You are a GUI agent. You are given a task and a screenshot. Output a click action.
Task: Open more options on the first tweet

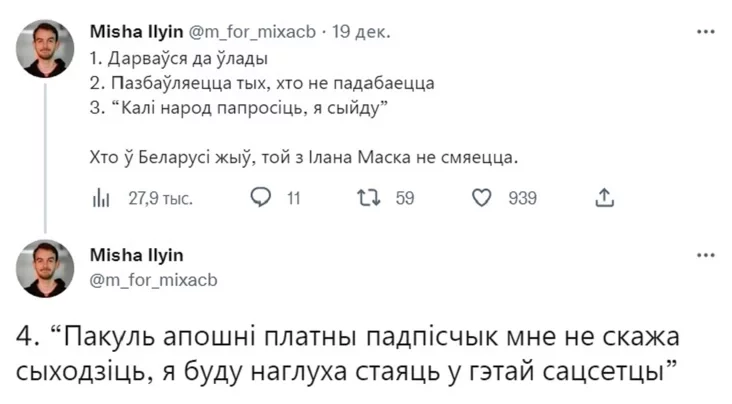705,31
